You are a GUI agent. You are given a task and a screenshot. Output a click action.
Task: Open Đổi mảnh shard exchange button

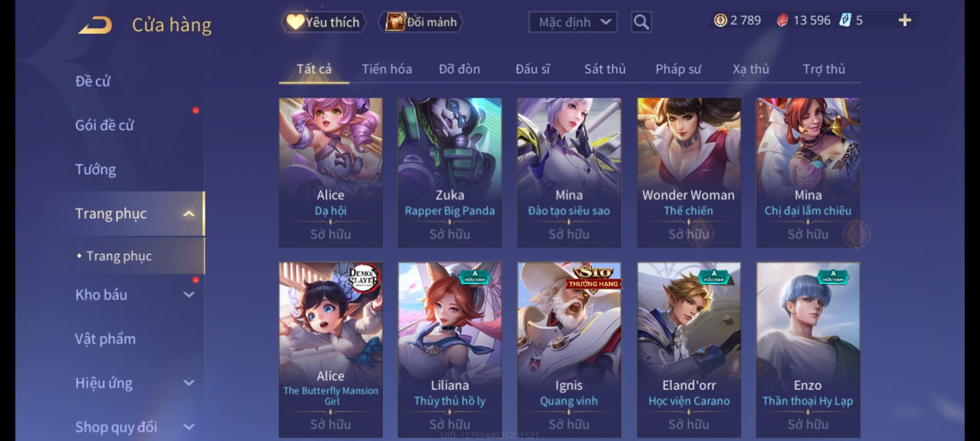(x=421, y=22)
